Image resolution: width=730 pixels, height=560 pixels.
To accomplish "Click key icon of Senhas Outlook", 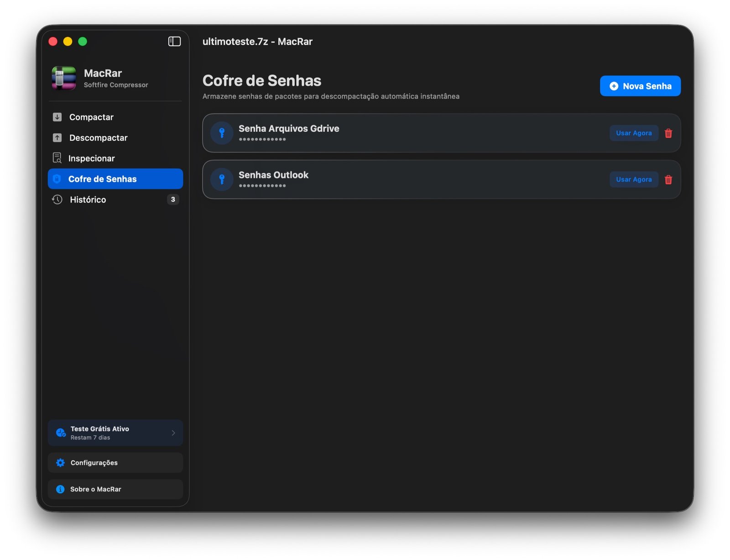I will click(x=222, y=179).
